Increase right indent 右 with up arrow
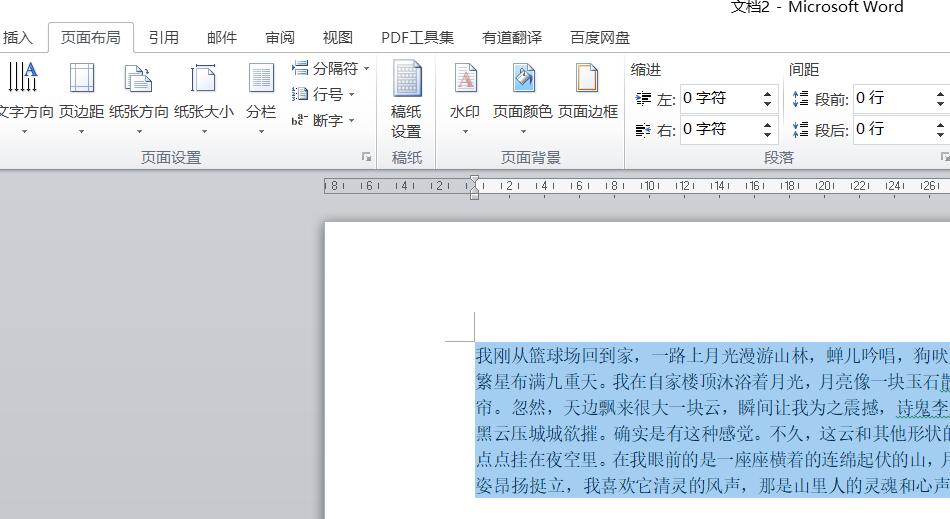The height and width of the screenshot is (519, 950). click(x=768, y=124)
